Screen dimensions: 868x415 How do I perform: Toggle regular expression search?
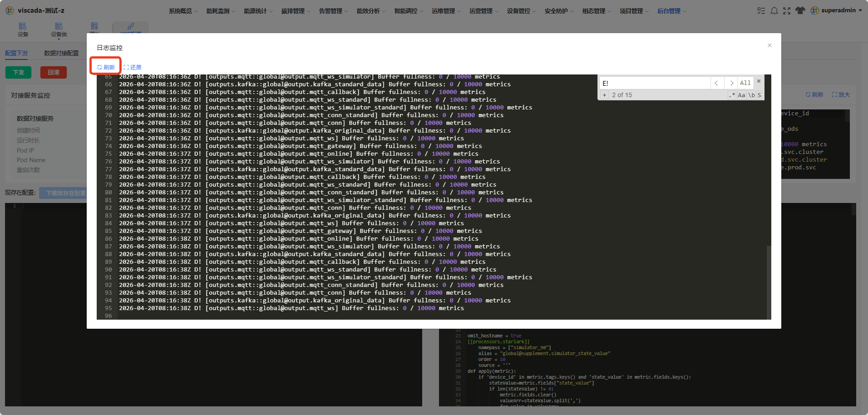pos(732,95)
